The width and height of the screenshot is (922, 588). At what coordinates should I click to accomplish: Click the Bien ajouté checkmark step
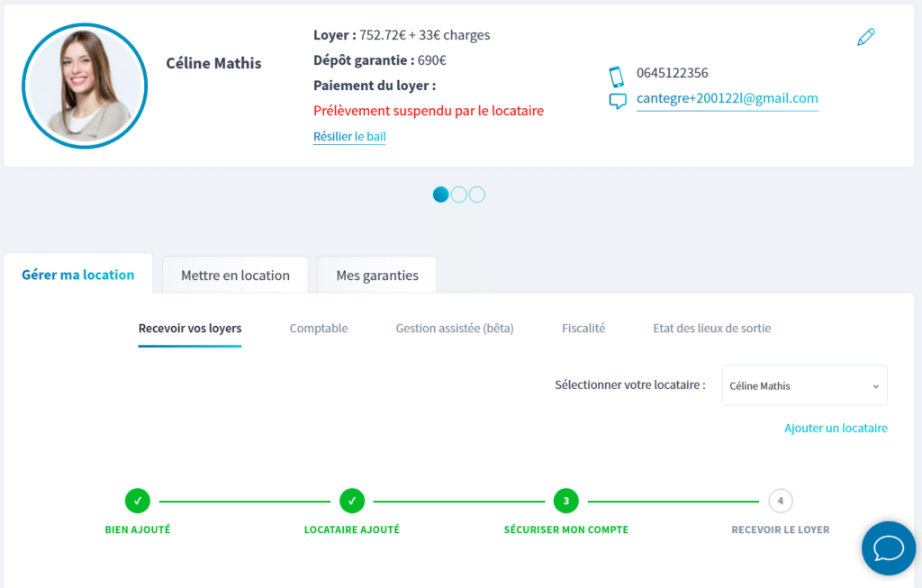138,500
